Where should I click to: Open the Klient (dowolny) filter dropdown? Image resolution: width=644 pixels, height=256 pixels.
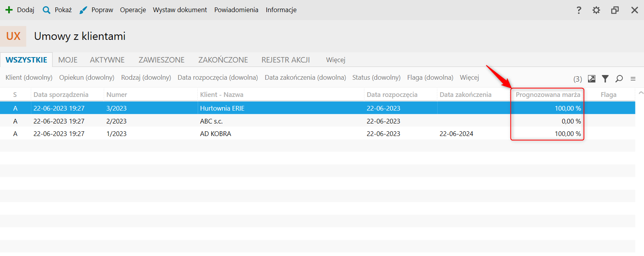tap(29, 77)
